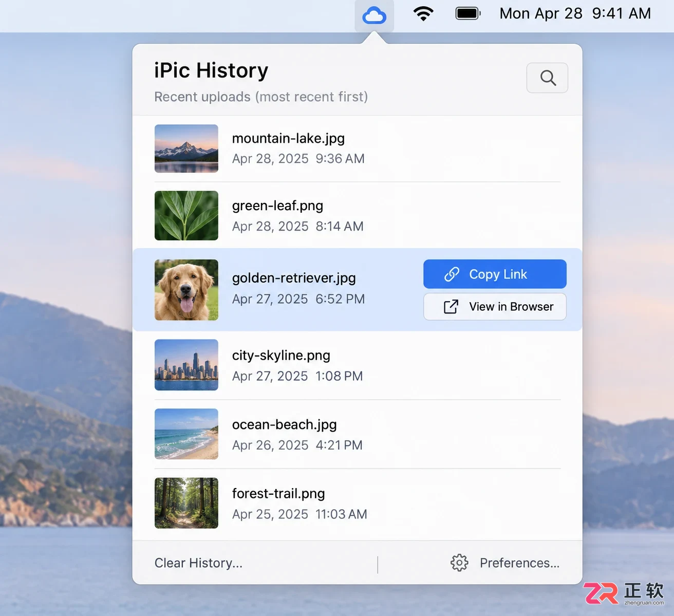Click the Apr 28, 2025 8:14 AM timestamp
Image resolution: width=674 pixels, height=616 pixels.
point(297,227)
